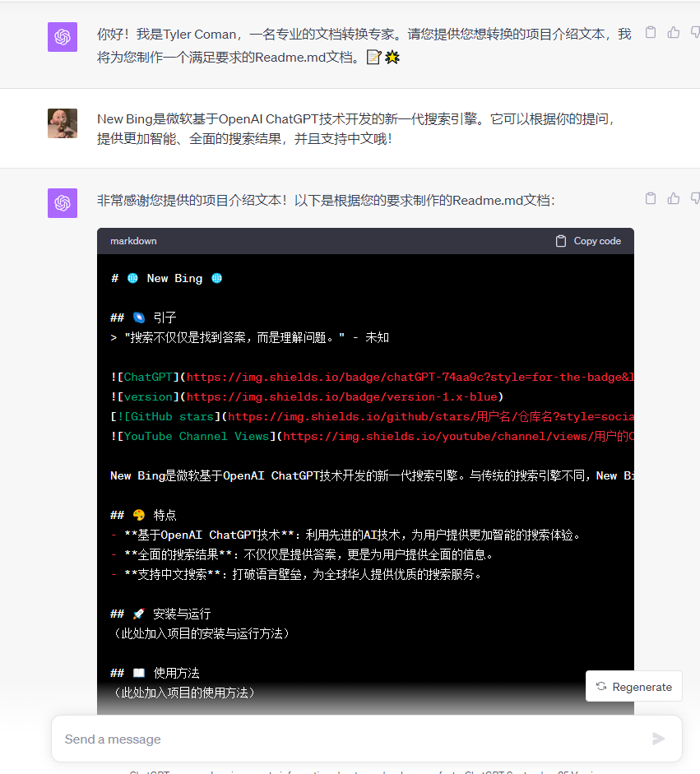Click the version badge link line
This screenshot has width=700, height=774.
(307, 397)
